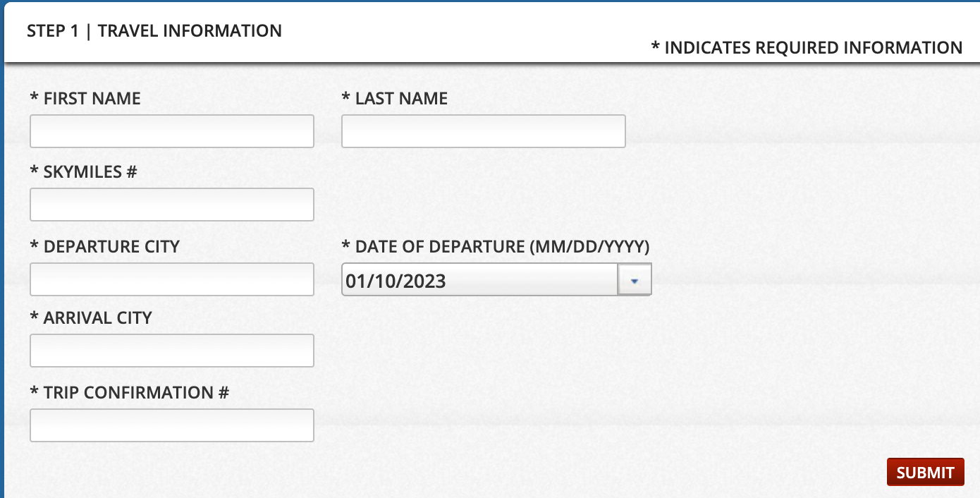
Task: Click the asterisk before FIRST NAME
Action: [33, 98]
